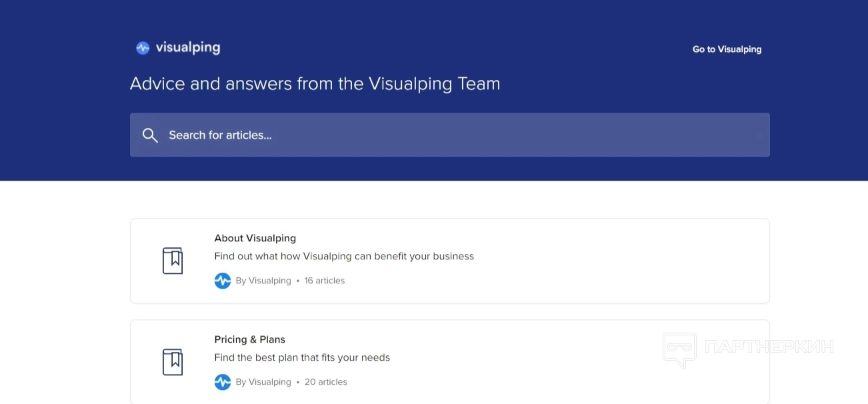Screen dimensions: 868x404
Task: Click the Advice and answers from the Visualping Team heading
Action: (315, 84)
